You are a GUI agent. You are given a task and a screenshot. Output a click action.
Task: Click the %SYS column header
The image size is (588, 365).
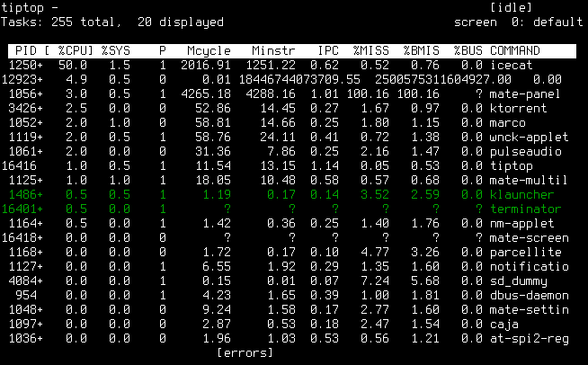click(x=115, y=50)
